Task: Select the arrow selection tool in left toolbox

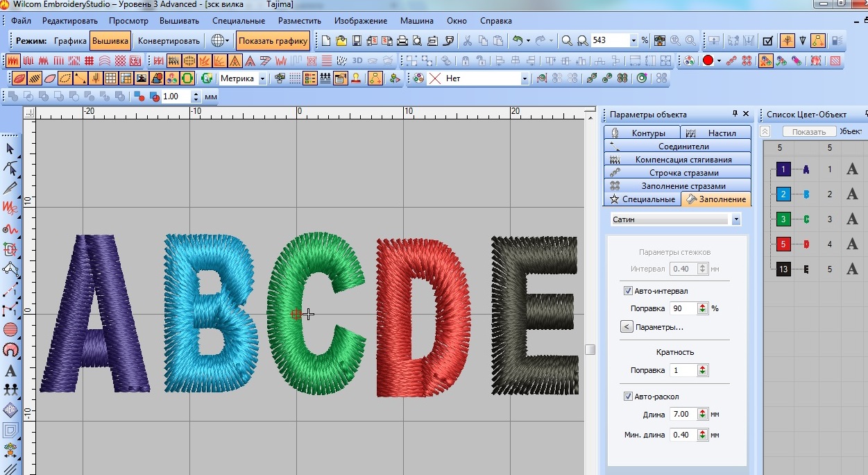Action: (10, 149)
